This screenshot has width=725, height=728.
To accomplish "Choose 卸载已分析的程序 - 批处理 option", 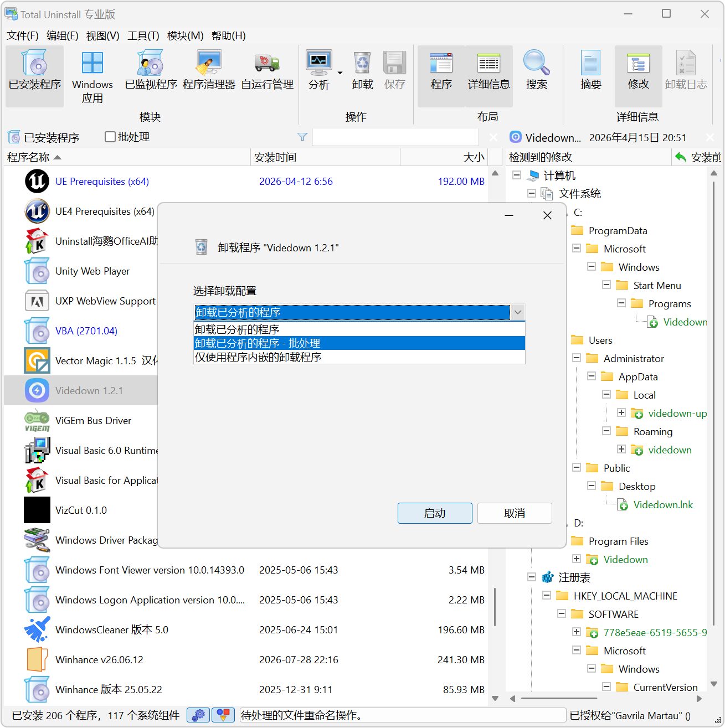I will coord(359,343).
